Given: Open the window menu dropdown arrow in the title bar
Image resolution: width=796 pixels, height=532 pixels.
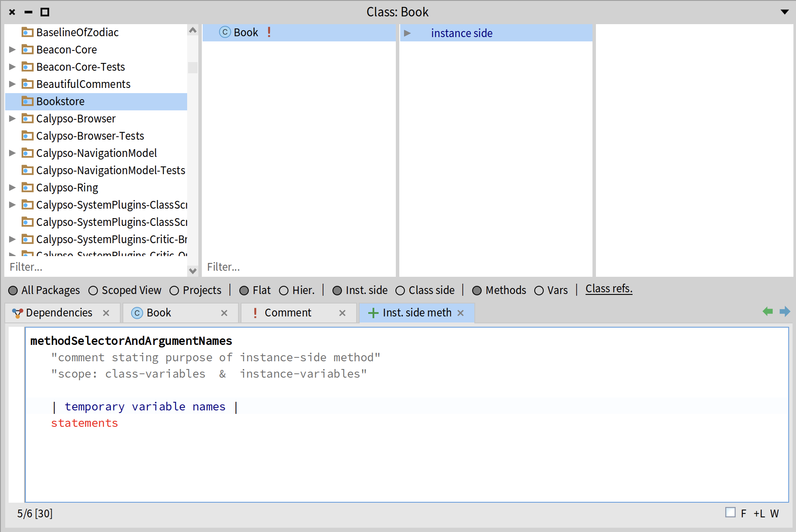Looking at the screenshot, I should pyautogui.click(x=784, y=12).
